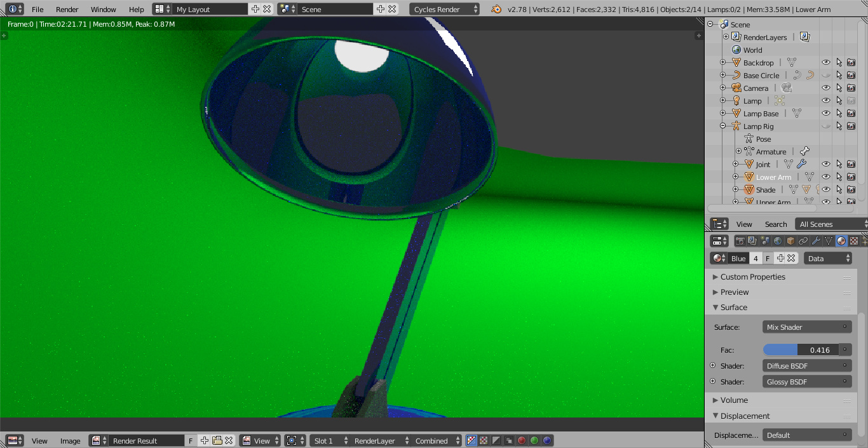Toggle Color and Alpha display mode

pyautogui.click(x=471, y=440)
